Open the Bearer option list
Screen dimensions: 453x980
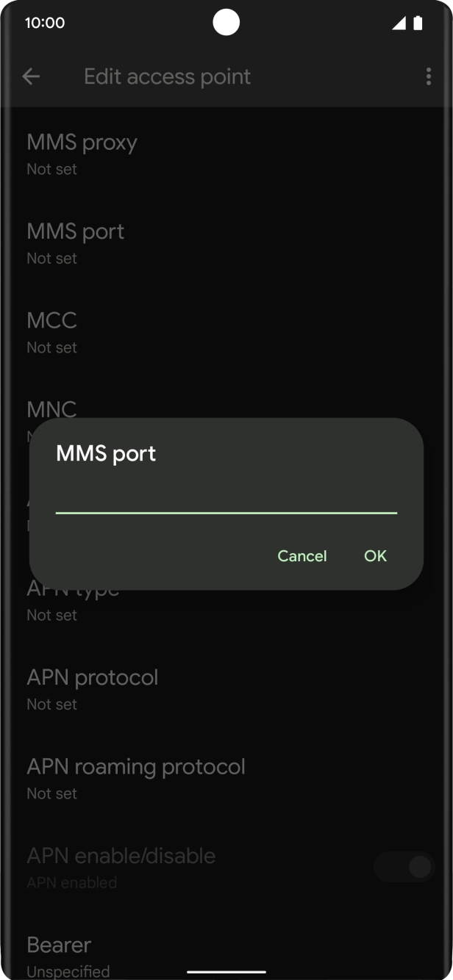[x=58, y=954]
